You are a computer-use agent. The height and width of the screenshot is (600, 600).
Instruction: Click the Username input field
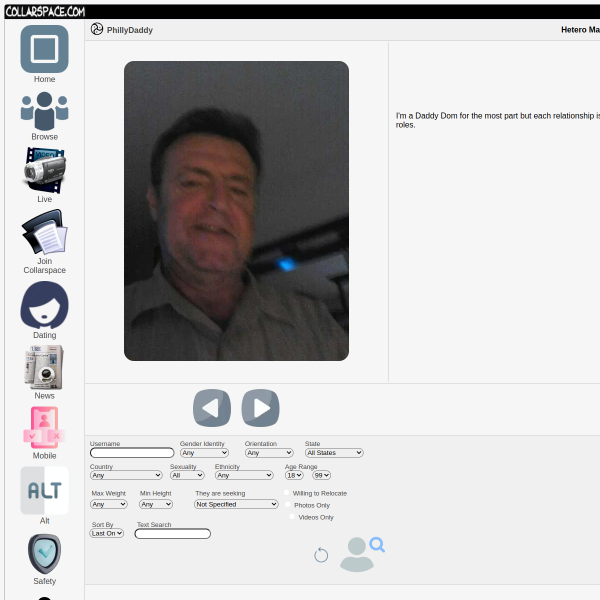132,453
